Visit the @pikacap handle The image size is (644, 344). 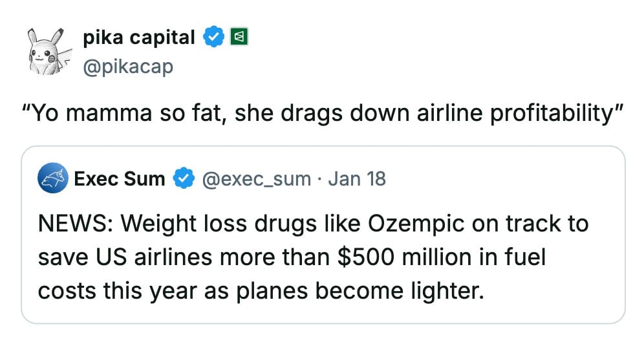point(128,67)
